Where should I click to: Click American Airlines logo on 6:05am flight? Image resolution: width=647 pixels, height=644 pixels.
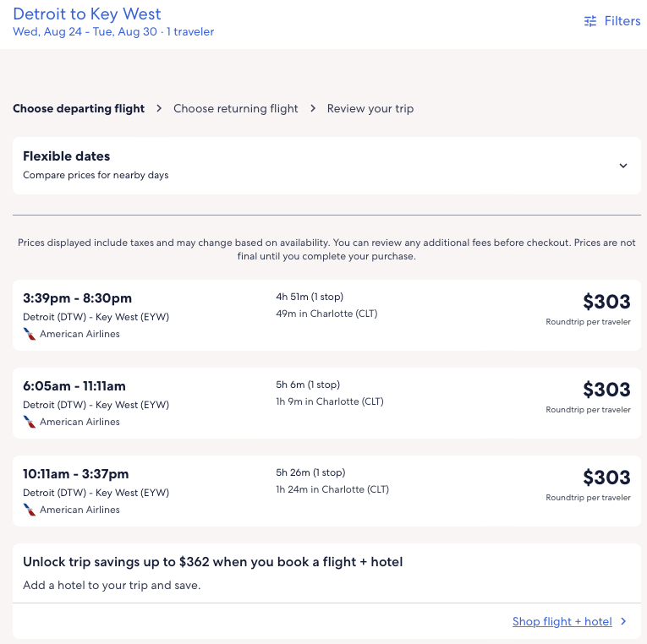point(30,422)
